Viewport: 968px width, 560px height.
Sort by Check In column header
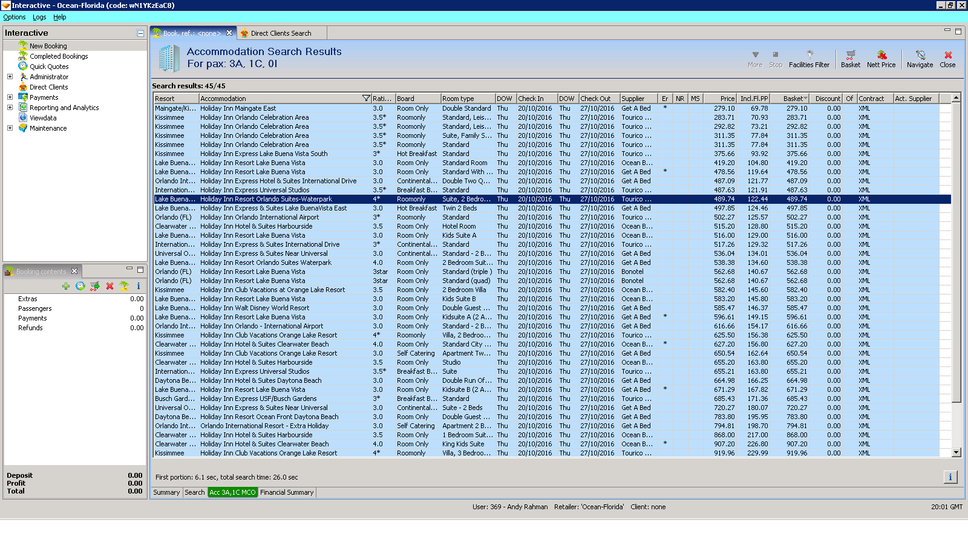pos(536,99)
